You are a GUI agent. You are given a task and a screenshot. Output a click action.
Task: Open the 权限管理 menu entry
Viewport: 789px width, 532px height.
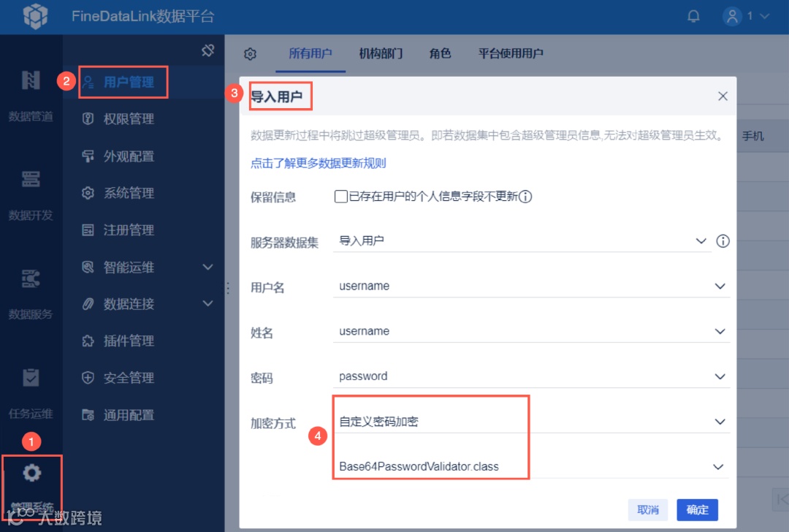tap(129, 119)
